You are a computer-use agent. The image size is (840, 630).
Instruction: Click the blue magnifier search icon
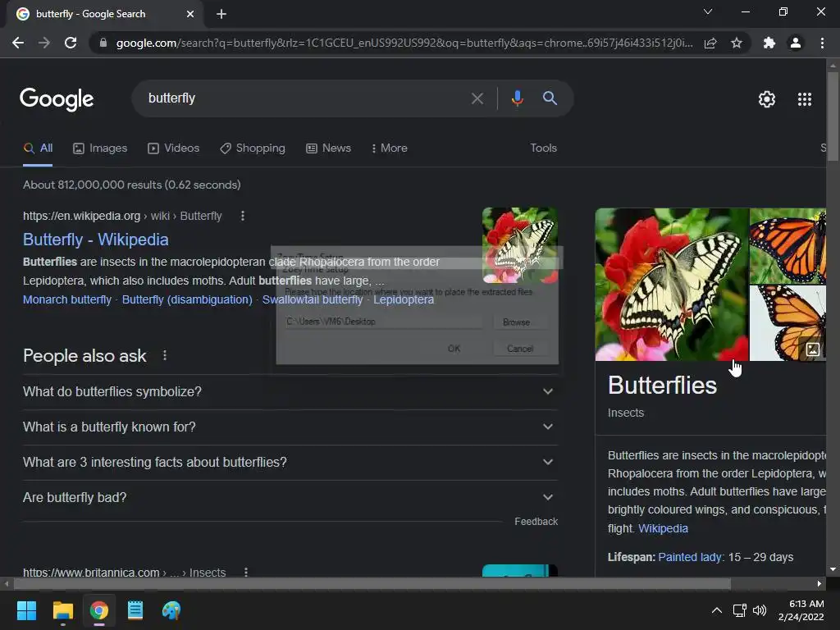click(550, 98)
